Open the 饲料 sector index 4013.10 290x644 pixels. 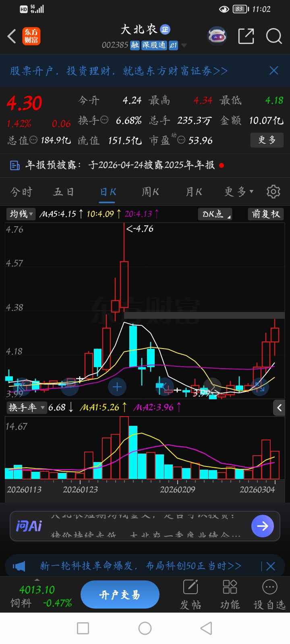40,596
